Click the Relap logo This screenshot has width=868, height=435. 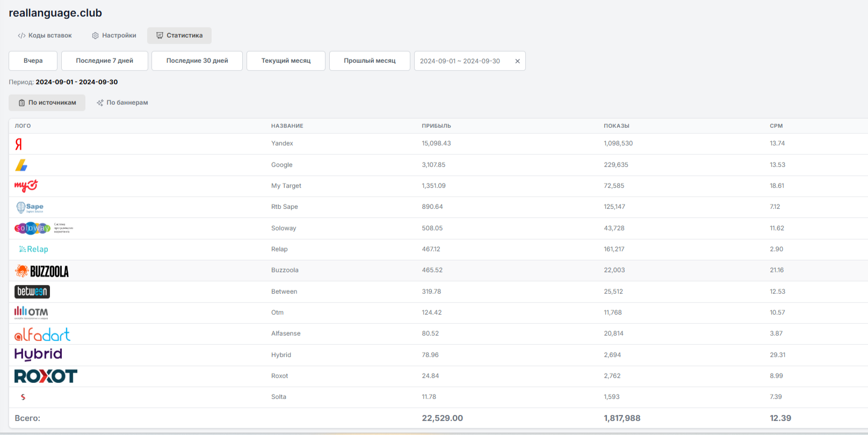(x=33, y=249)
